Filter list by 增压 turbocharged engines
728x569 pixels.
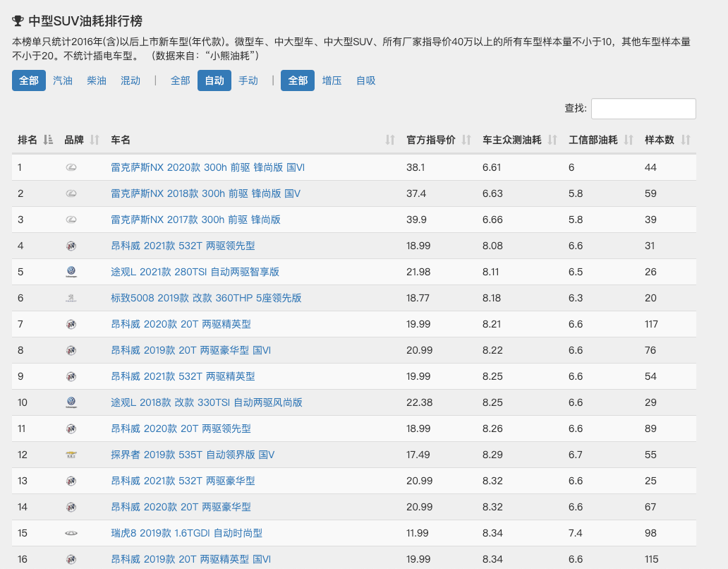(x=332, y=80)
